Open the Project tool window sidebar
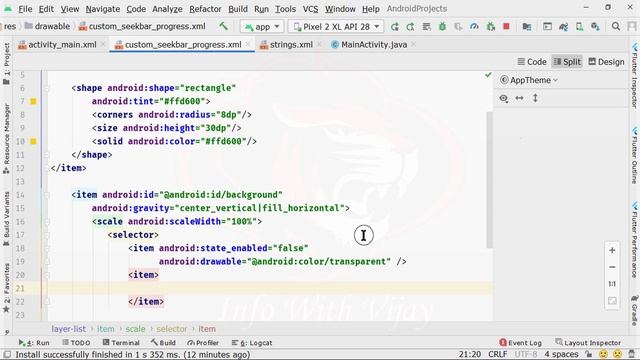640x360 pixels. click(x=7, y=63)
